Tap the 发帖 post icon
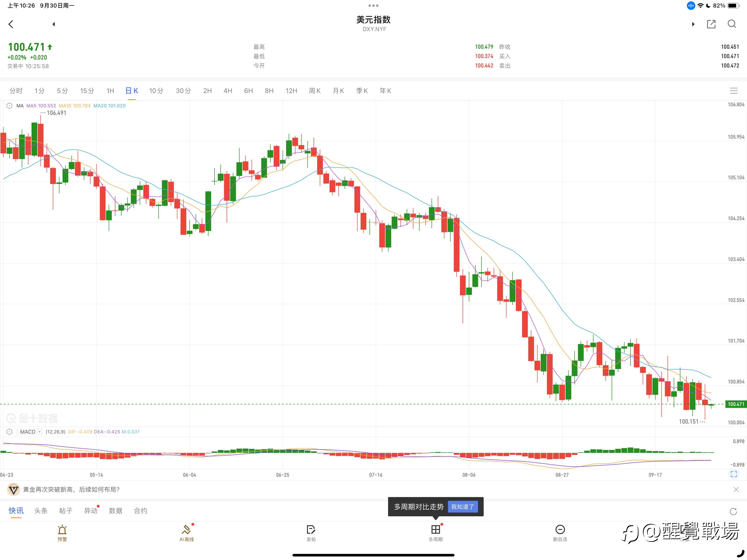The width and height of the screenshot is (747, 560). coord(311,533)
